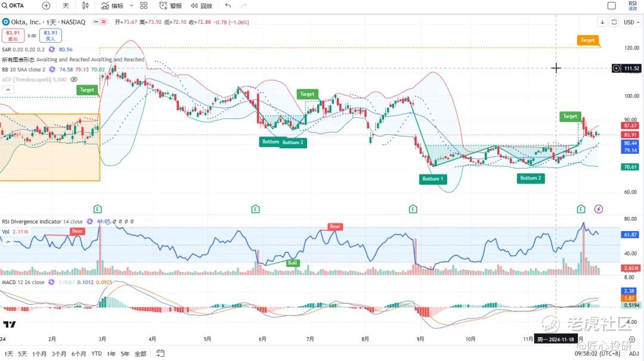Open the layout setup square icon
Image resolution: width=644 pixels, height=361 pixels.
point(612,5)
